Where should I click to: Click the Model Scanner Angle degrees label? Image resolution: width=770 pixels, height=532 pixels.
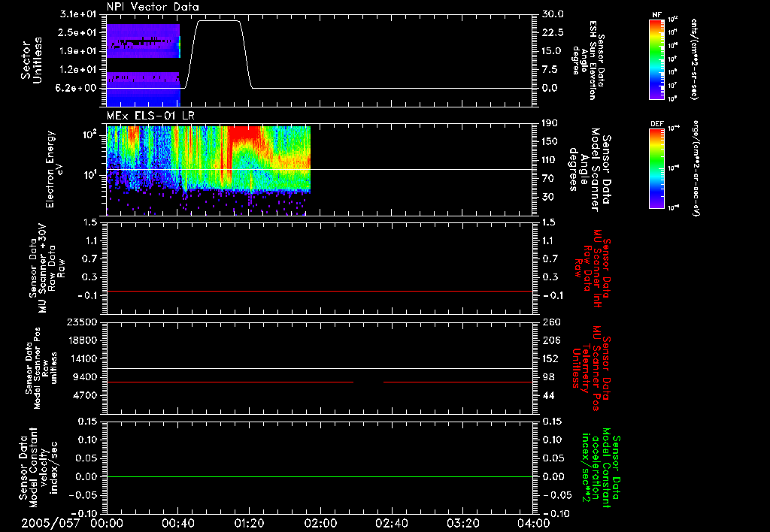pyautogui.click(x=591, y=170)
